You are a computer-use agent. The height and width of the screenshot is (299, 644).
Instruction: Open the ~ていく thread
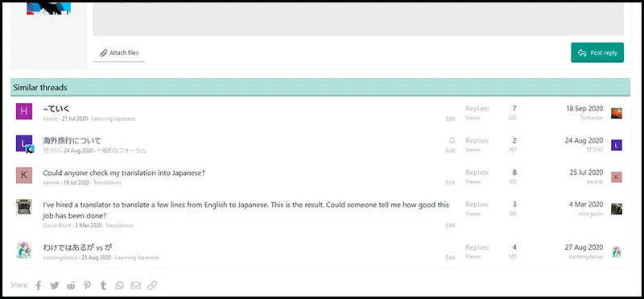coord(56,109)
